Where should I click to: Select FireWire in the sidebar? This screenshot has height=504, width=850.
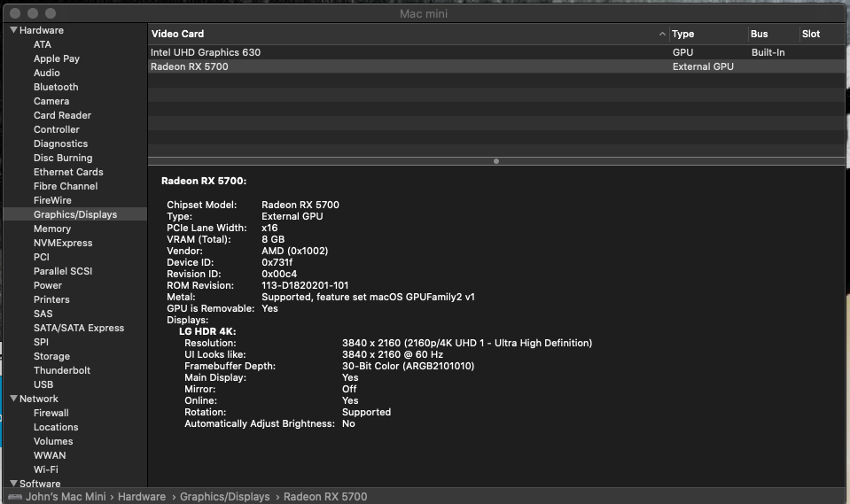52,200
